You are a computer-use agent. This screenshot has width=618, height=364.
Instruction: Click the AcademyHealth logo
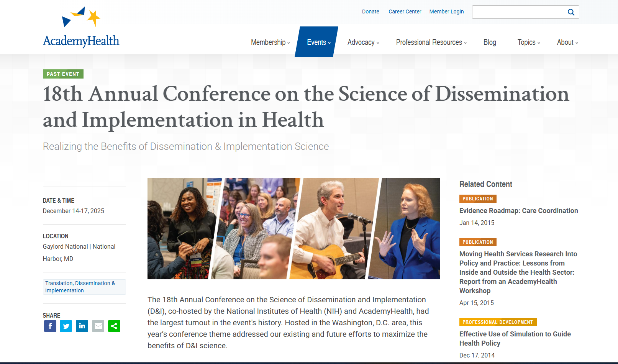81,28
